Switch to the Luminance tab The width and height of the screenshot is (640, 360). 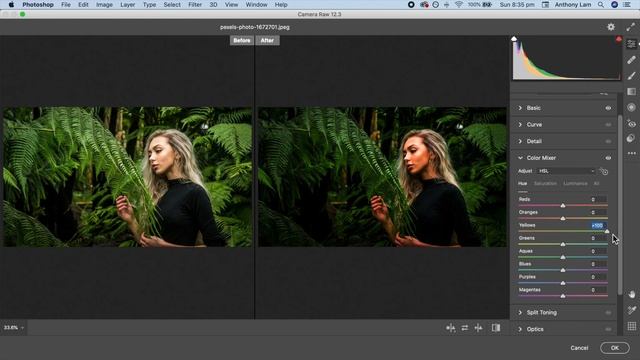[x=575, y=184]
